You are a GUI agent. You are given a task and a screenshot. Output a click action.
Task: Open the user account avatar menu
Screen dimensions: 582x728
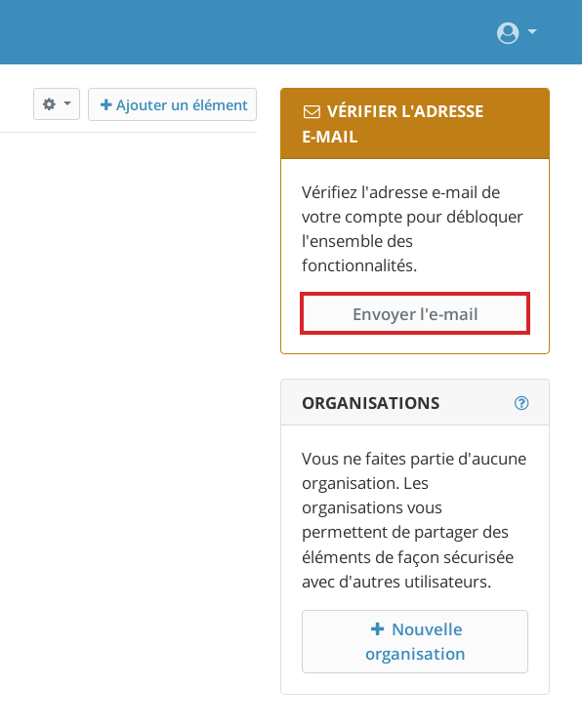point(508,33)
